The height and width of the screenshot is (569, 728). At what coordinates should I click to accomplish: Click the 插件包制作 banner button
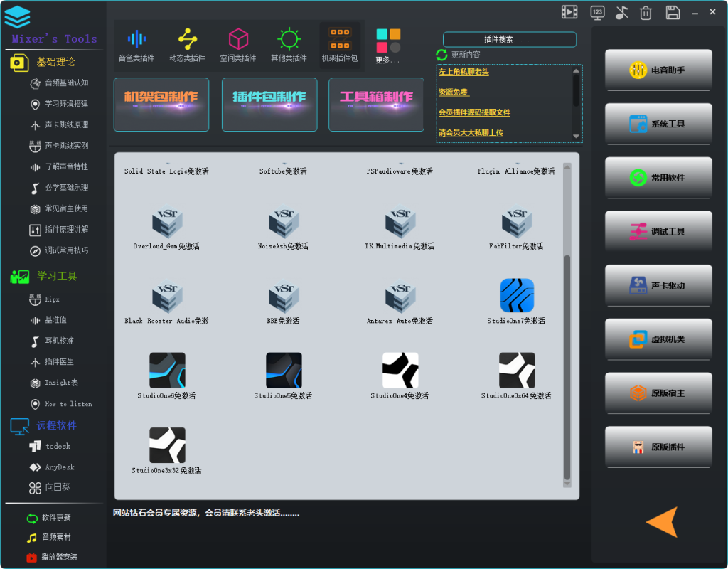point(269,105)
